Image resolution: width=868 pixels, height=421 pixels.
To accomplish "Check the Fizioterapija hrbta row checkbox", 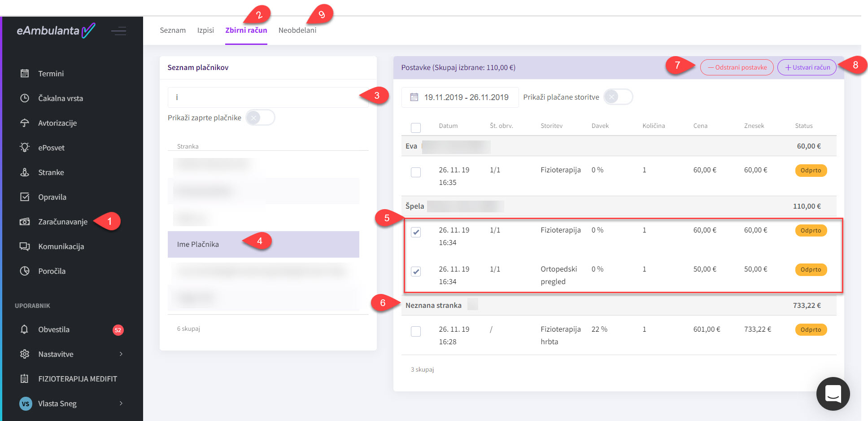I will 416,331.
